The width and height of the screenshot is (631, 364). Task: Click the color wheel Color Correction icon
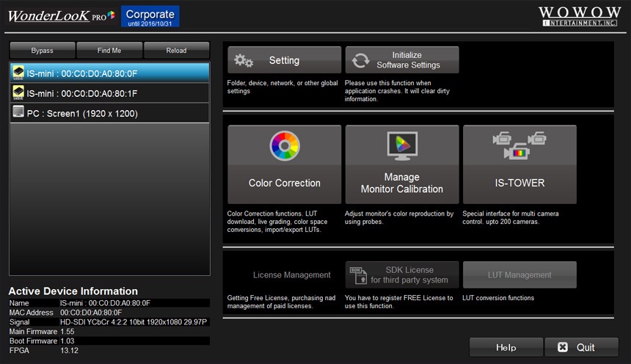pyautogui.click(x=285, y=146)
